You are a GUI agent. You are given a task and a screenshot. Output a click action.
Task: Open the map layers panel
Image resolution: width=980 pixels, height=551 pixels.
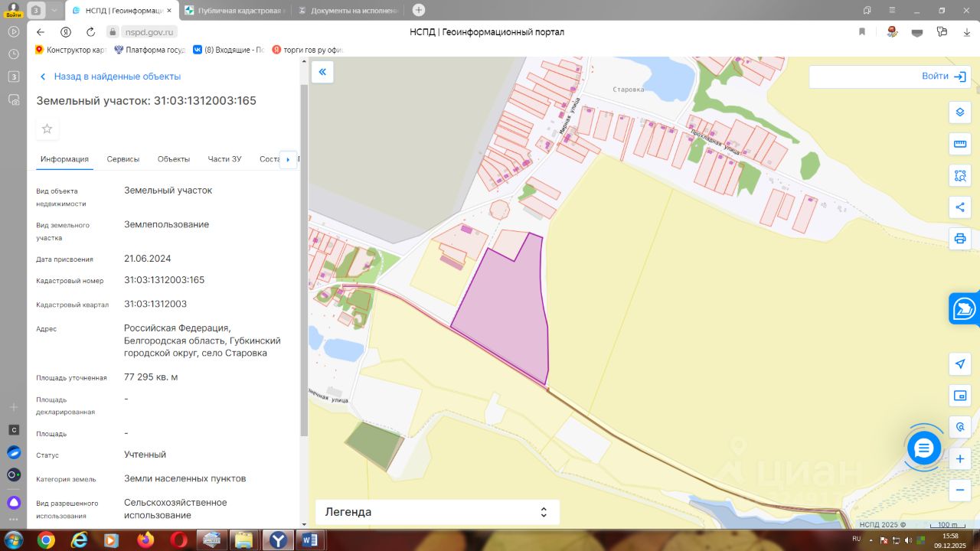click(960, 112)
